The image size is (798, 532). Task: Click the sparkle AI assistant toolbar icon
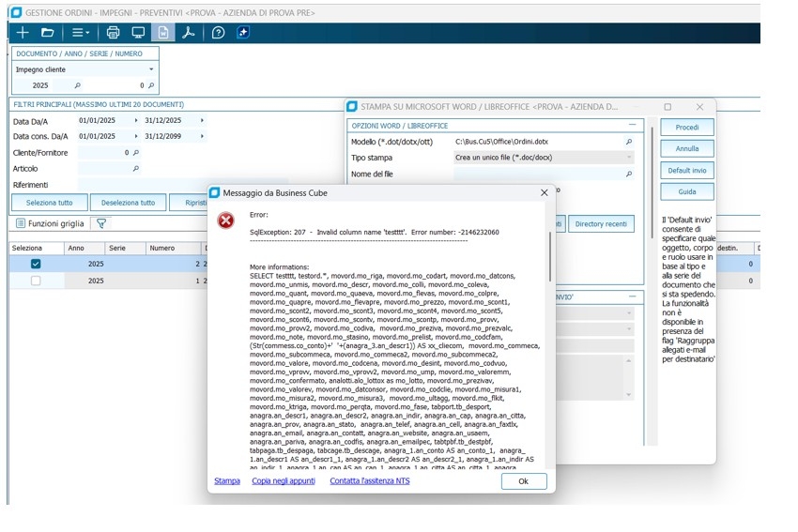click(x=243, y=33)
